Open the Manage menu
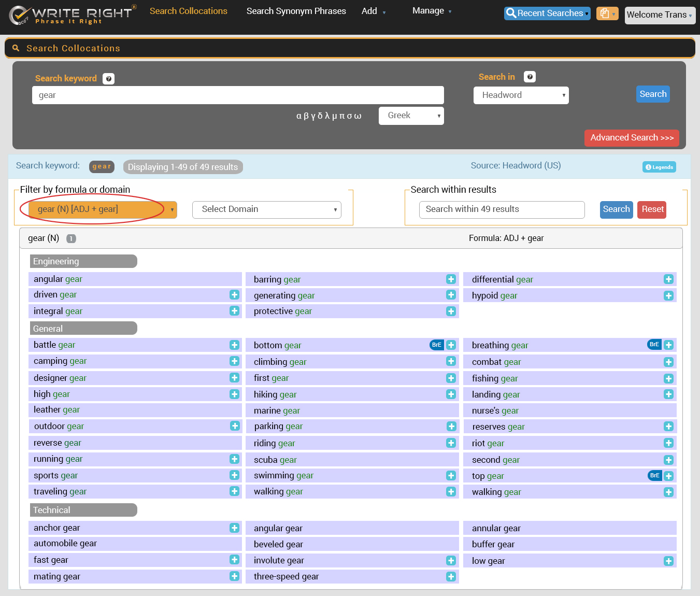 click(x=431, y=11)
